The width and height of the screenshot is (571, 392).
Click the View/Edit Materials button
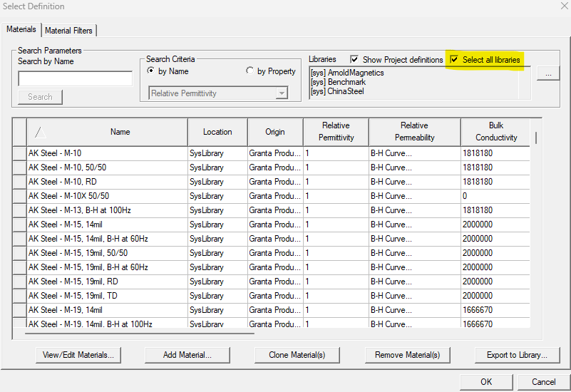tap(78, 355)
